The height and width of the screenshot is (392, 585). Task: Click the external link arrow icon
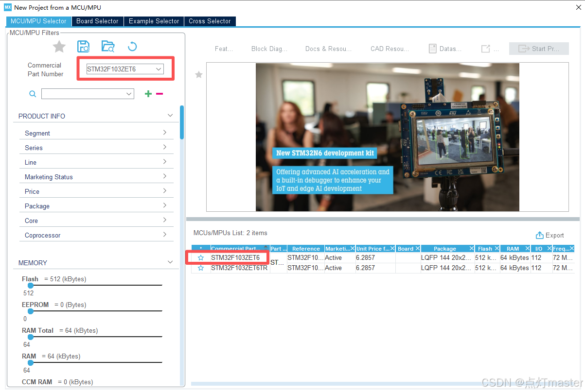pyautogui.click(x=485, y=49)
